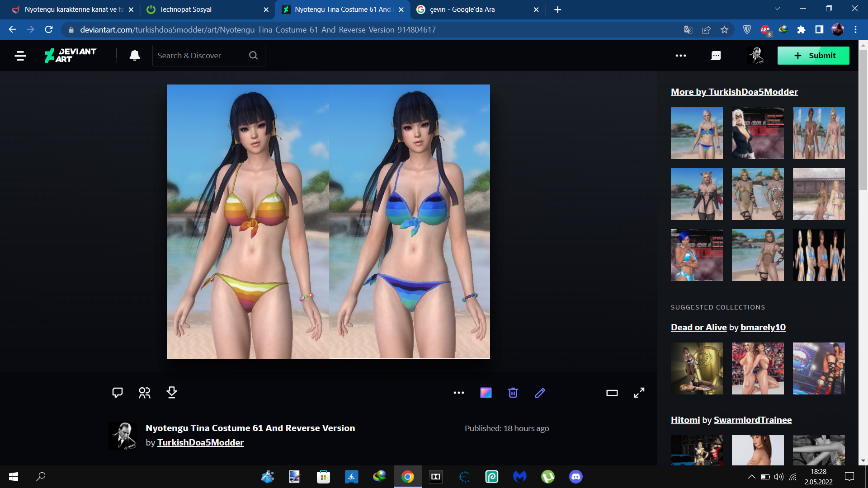
Task: Open the chat messages icon
Action: coord(716,56)
